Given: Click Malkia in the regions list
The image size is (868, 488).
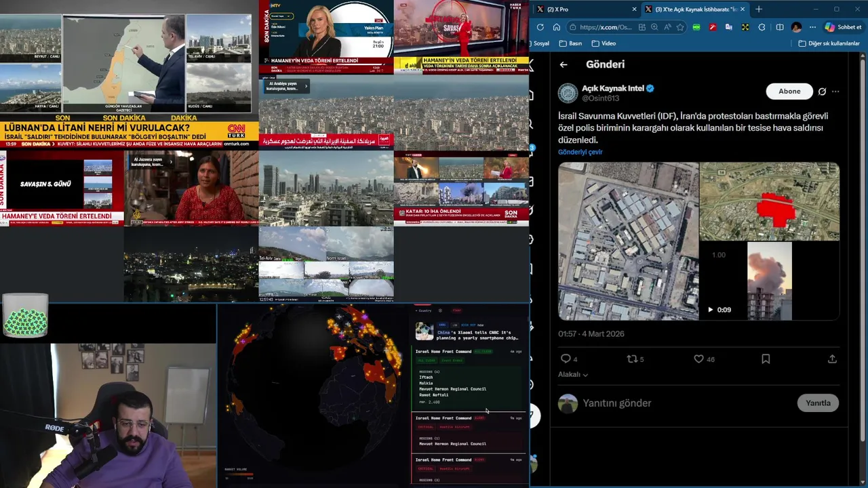Looking at the screenshot, I should (x=426, y=383).
